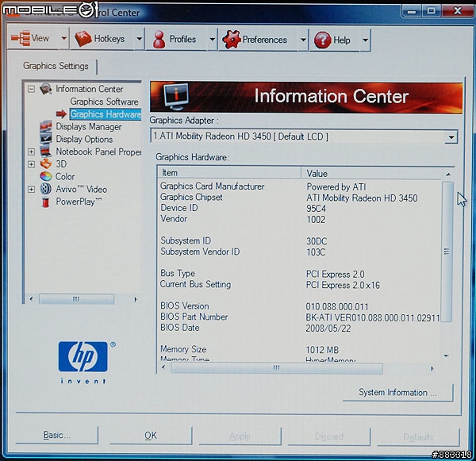Click the hardware list scroll down arrow
Image resolution: width=476 pixels, height=461 pixels.
coord(447,355)
